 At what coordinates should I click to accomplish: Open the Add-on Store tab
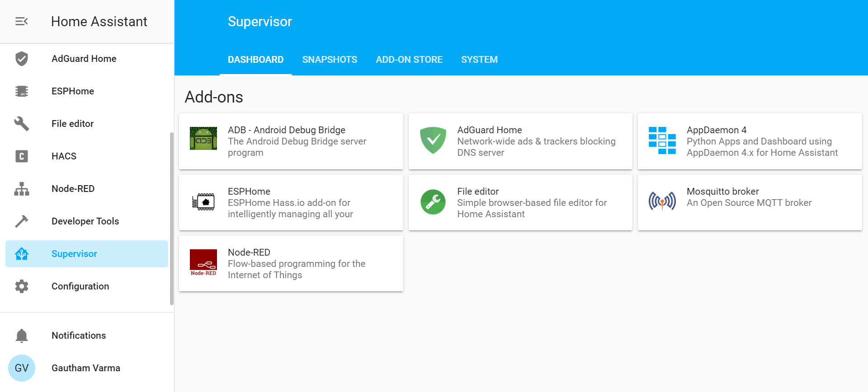(x=409, y=60)
